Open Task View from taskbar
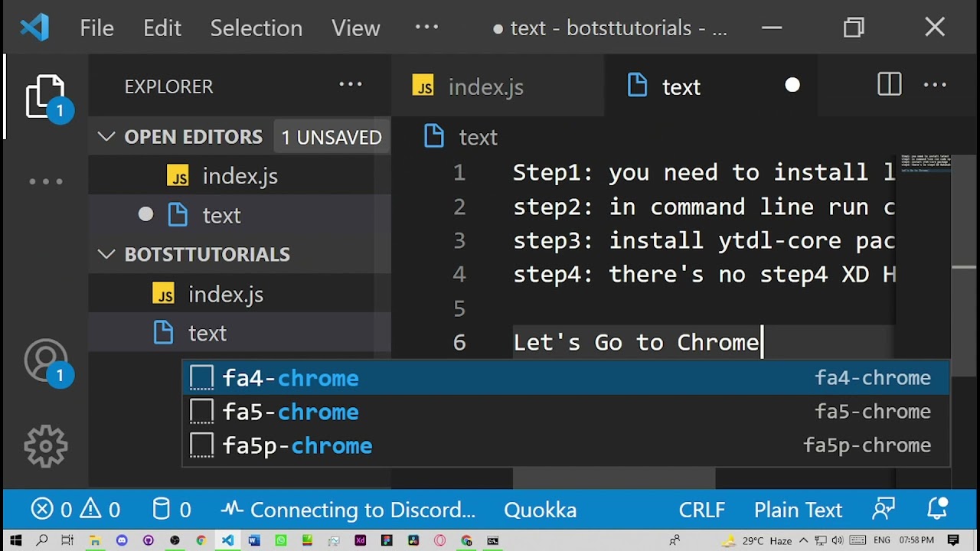The width and height of the screenshot is (980, 551). point(67,540)
